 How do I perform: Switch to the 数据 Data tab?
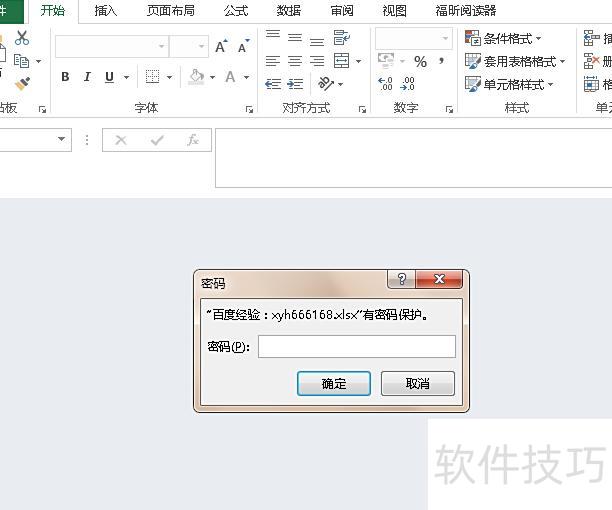(x=289, y=11)
